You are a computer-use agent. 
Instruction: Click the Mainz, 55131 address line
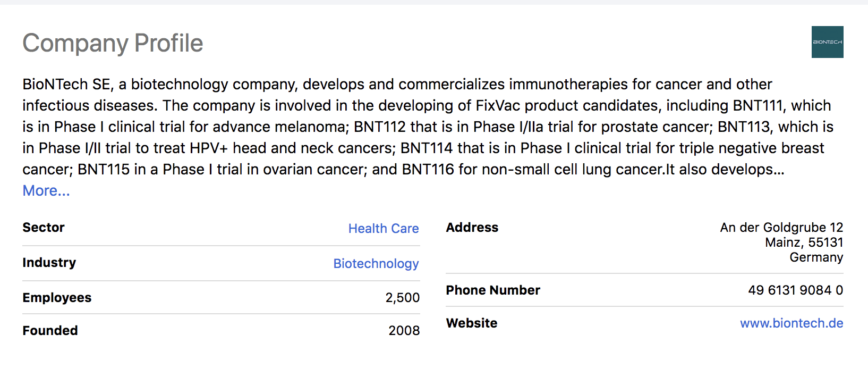(804, 242)
